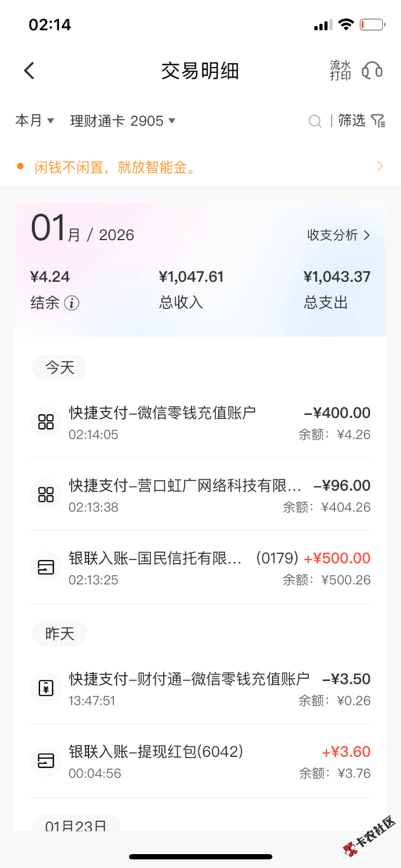Open the 闲钱不闲置 banner arrow

point(380,167)
